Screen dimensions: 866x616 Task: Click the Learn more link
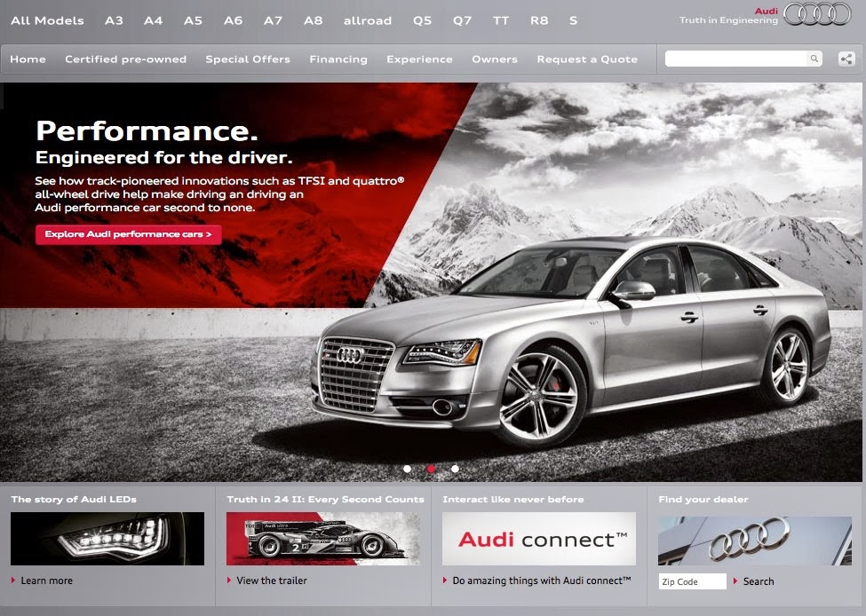tap(46, 580)
